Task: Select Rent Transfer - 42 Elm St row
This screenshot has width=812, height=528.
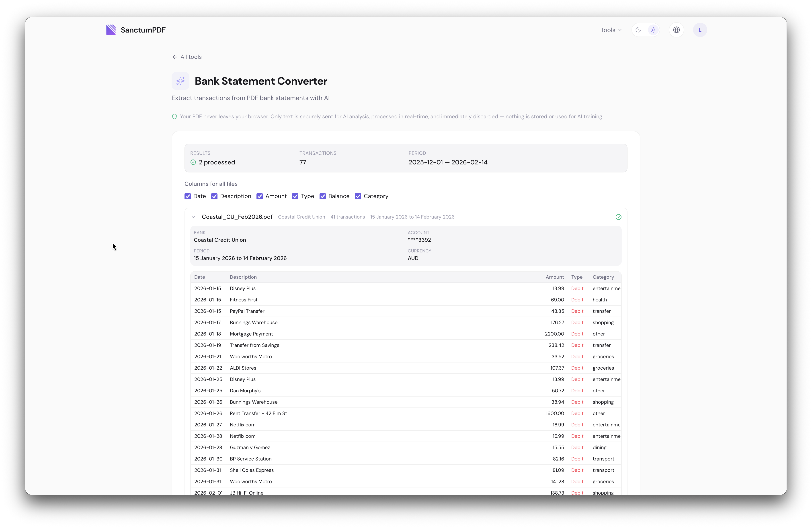Action: [x=406, y=413]
